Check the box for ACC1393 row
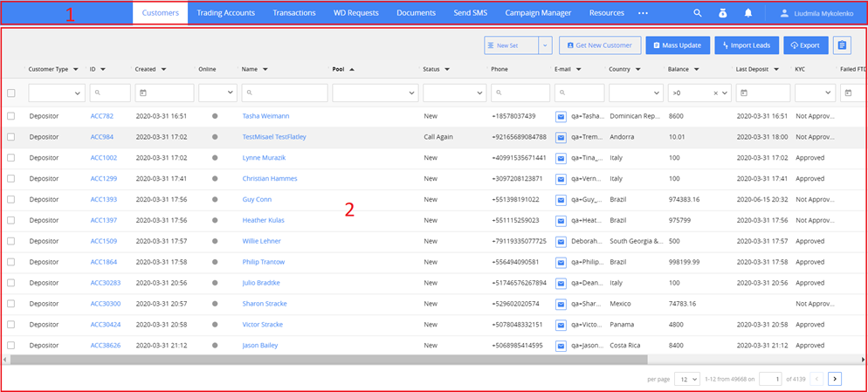 click(x=11, y=199)
